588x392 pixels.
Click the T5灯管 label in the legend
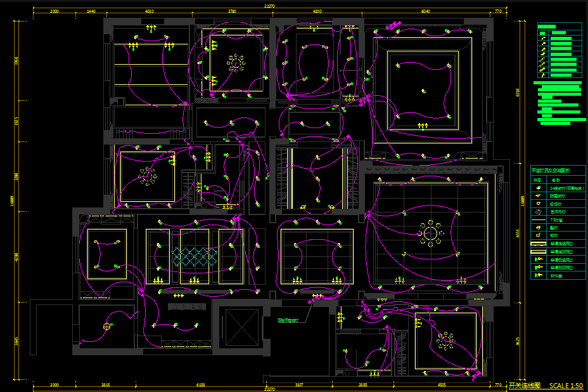(556, 220)
